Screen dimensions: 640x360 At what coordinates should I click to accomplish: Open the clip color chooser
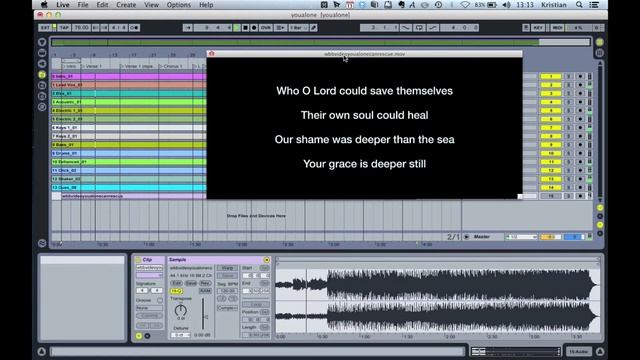pyautogui.click(x=149, y=276)
